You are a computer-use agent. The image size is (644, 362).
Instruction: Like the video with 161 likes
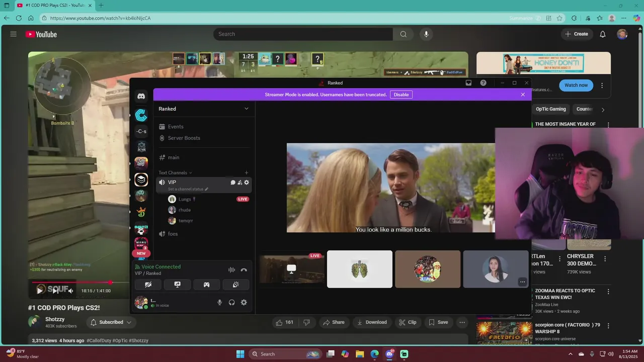click(284, 322)
